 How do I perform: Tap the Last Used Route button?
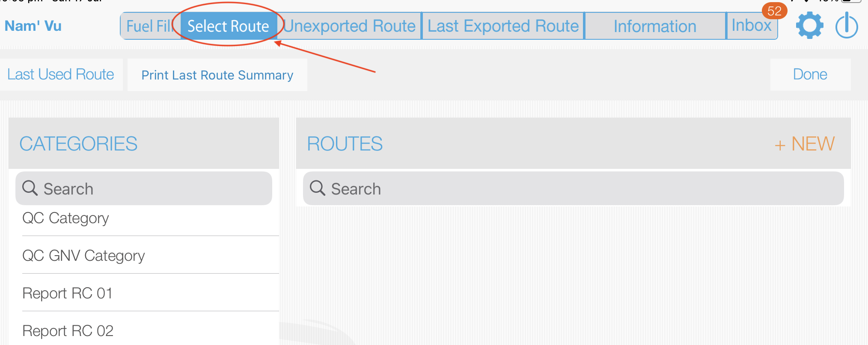click(x=60, y=74)
